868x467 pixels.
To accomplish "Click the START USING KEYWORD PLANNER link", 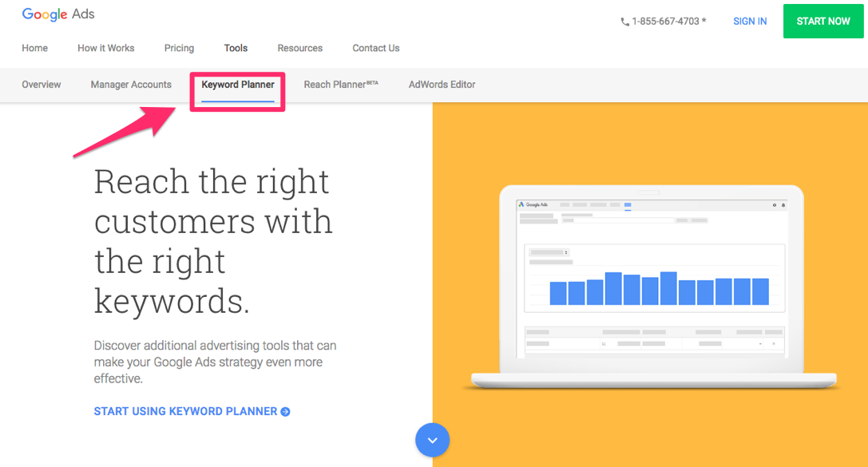I will coord(184,411).
